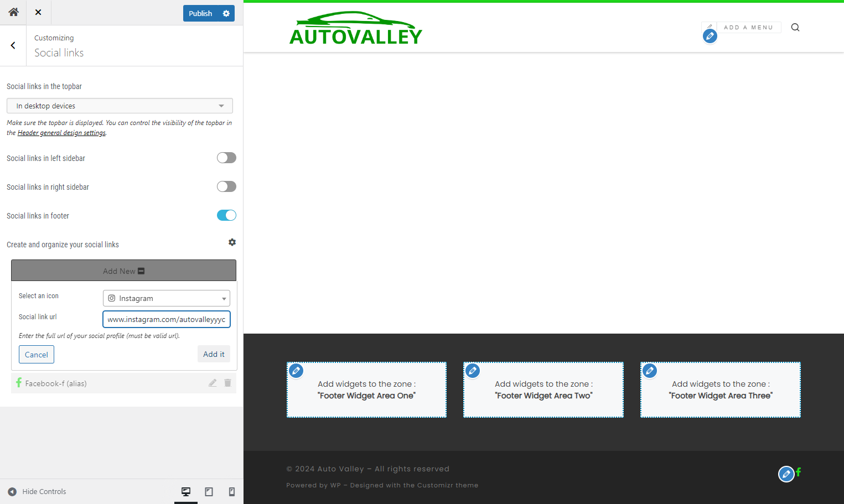844x504 pixels.
Task: Disable social links in footer
Action: (x=226, y=215)
